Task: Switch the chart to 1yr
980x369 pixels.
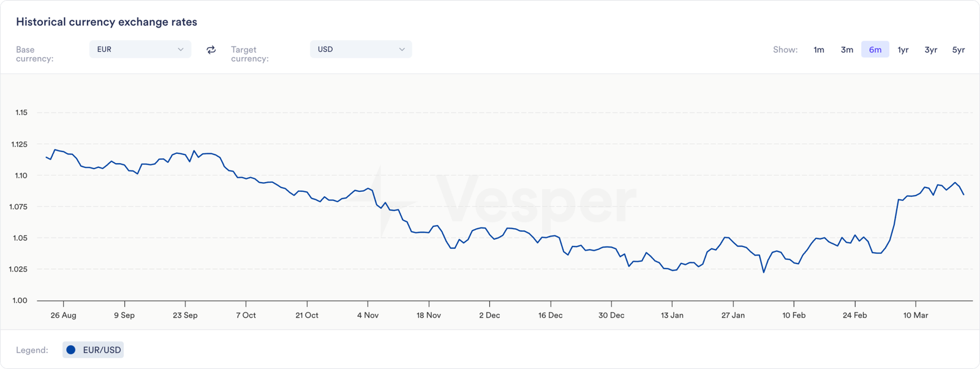Action: point(903,50)
